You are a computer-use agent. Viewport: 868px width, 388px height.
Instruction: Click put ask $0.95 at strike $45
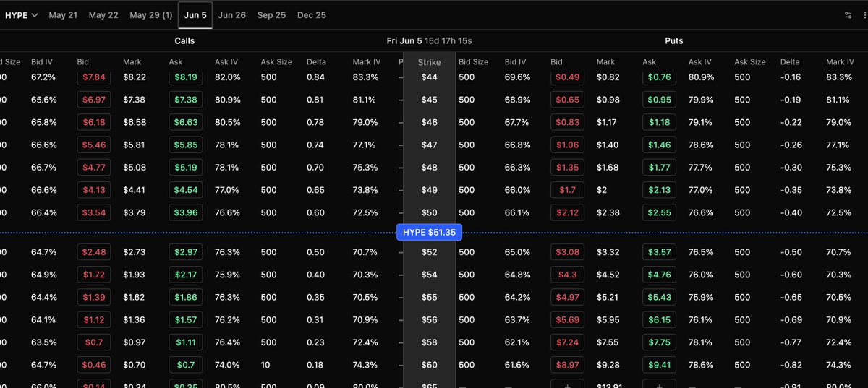point(659,99)
